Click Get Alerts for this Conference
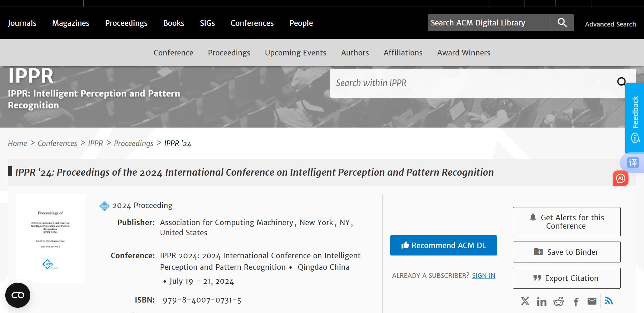 point(567,222)
